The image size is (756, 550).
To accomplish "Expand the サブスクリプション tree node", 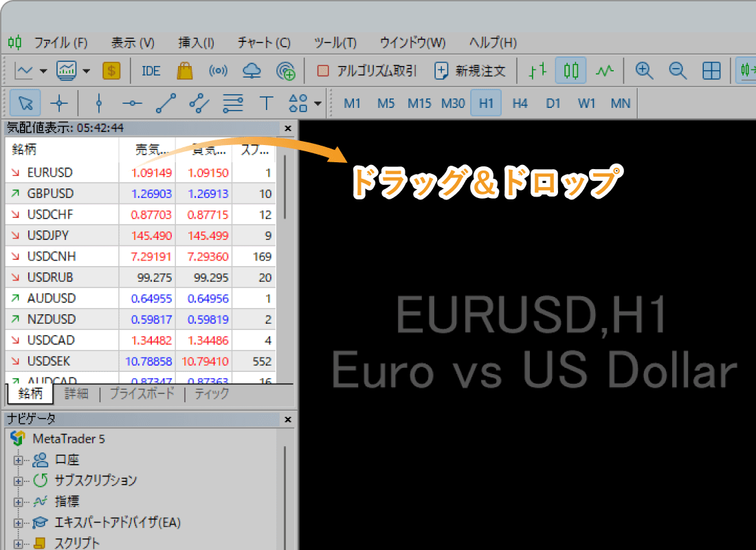I will coord(19,481).
